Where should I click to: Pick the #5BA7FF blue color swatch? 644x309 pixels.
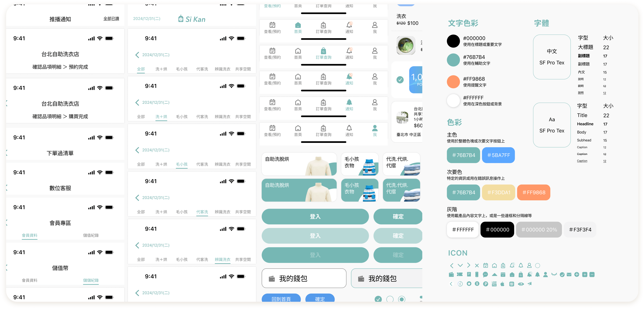tap(498, 155)
